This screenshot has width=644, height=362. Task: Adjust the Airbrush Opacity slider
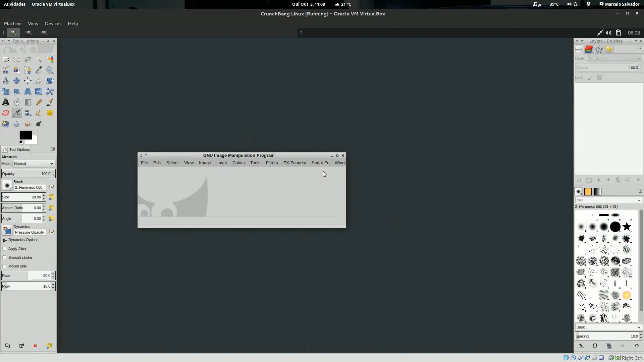(26, 174)
